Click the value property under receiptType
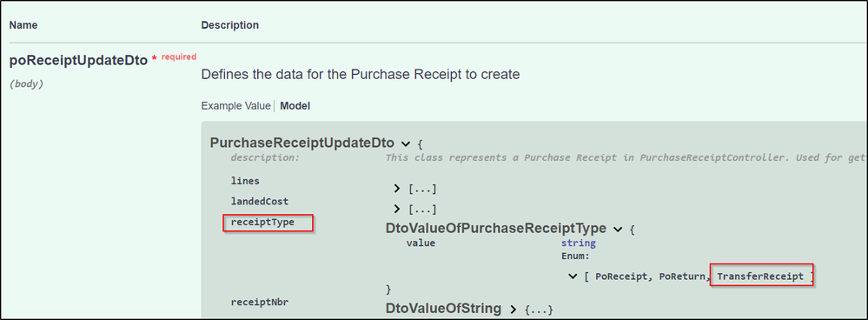The width and height of the screenshot is (868, 320). click(421, 243)
